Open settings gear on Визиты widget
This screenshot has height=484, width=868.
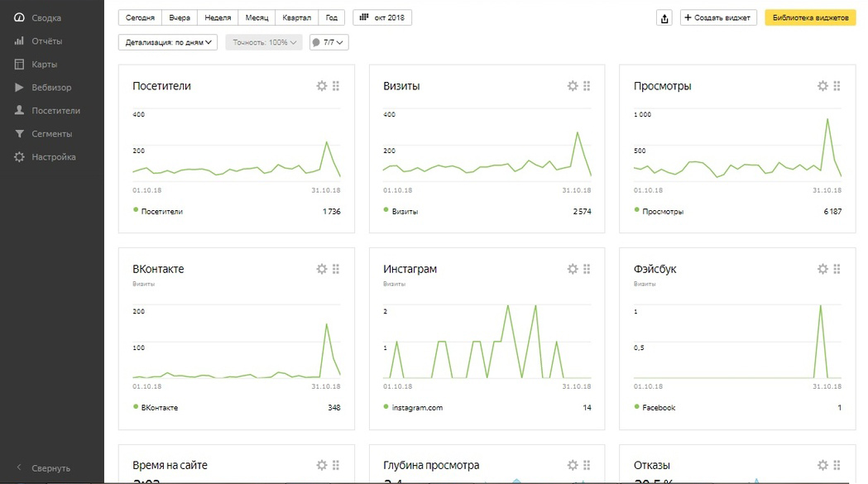point(573,86)
